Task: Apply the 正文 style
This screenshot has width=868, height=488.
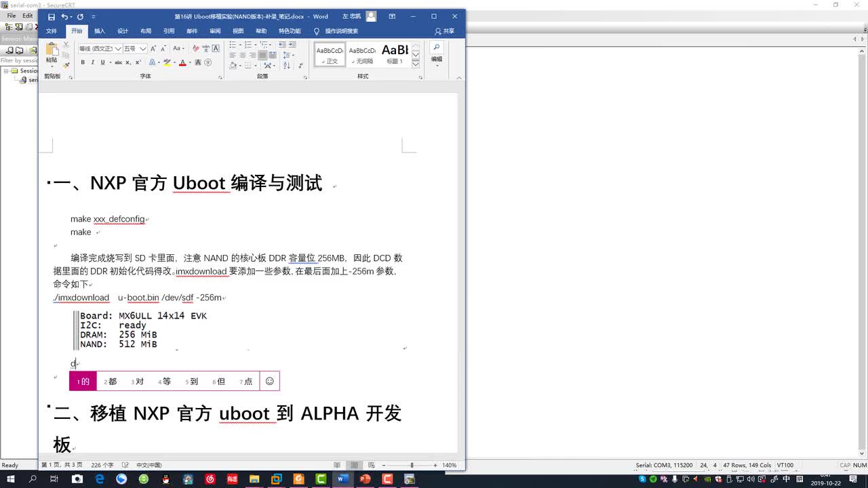Action: click(x=329, y=54)
